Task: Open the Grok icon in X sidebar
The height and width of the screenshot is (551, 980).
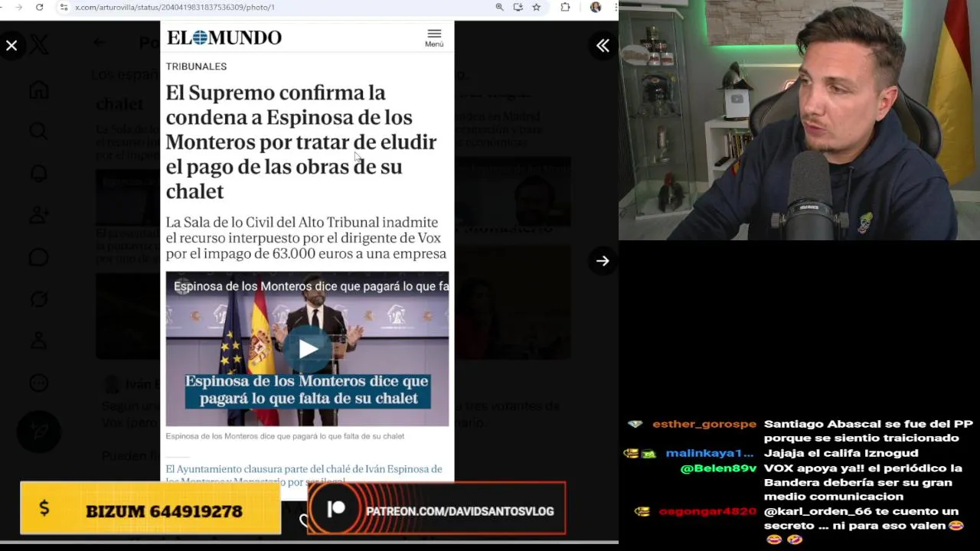Action: [39, 299]
